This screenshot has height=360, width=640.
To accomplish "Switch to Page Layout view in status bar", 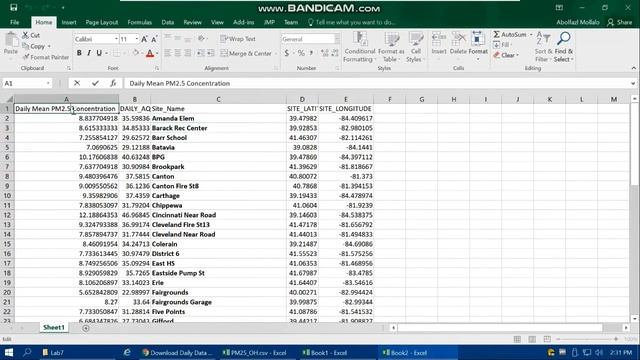I will click(x=532, y=339).
